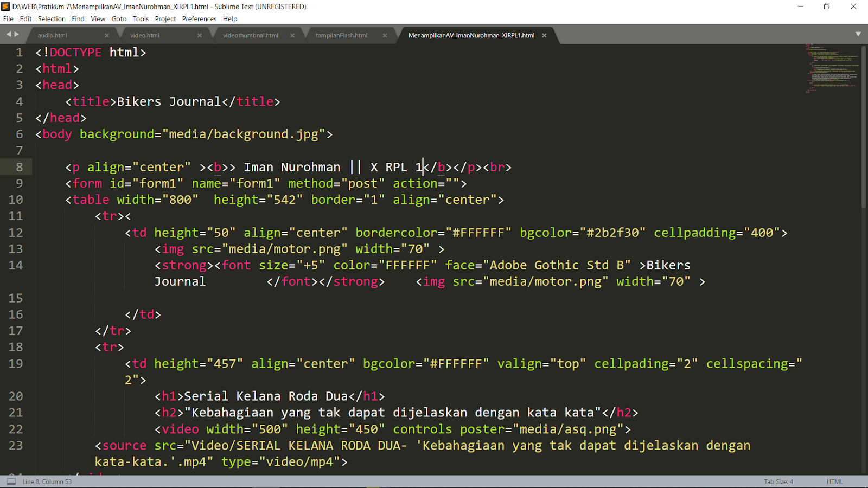Viewport: 868px width, 488px height.
Task: Click the back navigation arrow icon
Action: pos(8,34)
